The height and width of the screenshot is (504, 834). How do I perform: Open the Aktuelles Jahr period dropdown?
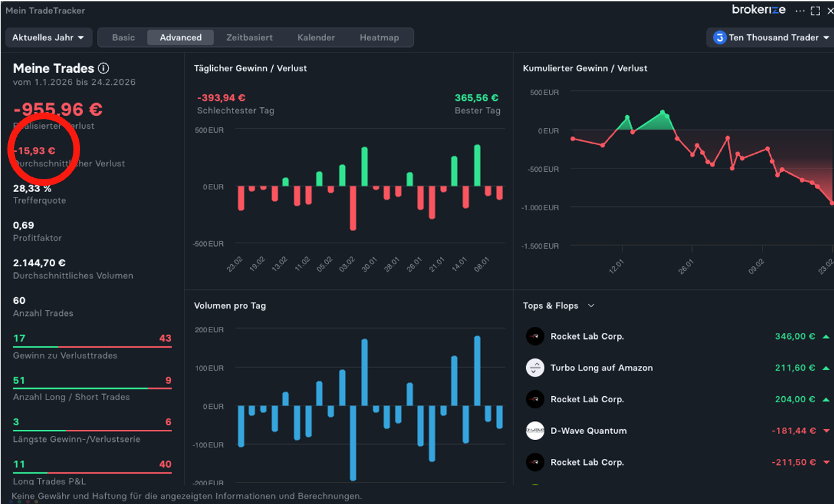pyautogui.click(x=48, y=38)
